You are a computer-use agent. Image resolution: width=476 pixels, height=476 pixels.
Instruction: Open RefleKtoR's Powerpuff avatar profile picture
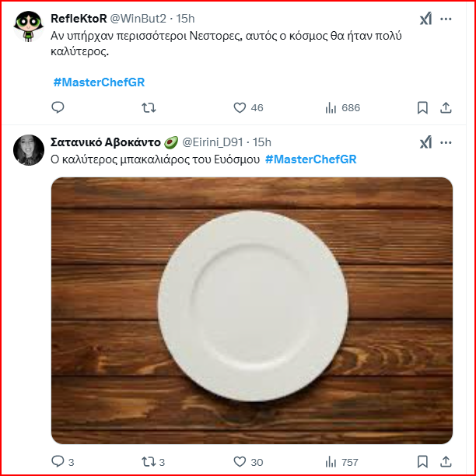(x=28, y=26)
